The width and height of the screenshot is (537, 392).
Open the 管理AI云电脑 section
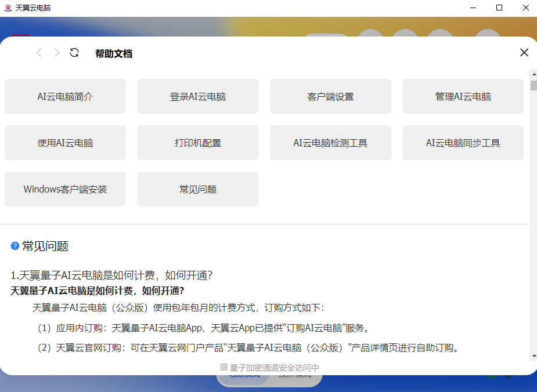click(463, 96)
